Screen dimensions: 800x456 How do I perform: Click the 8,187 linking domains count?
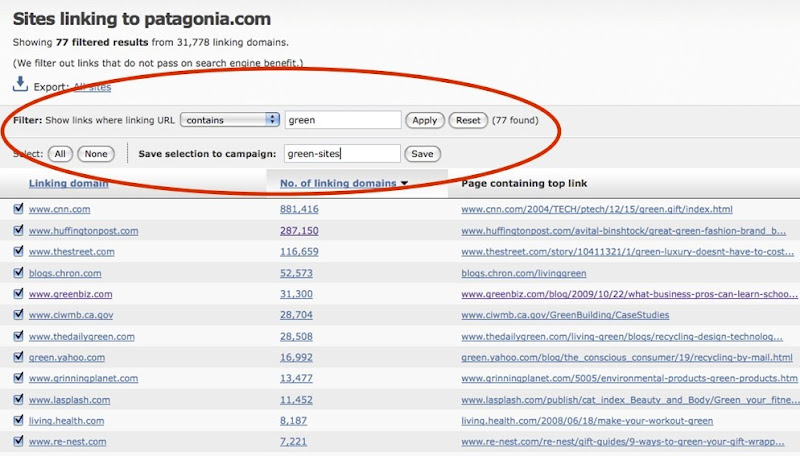click(293, 421)
